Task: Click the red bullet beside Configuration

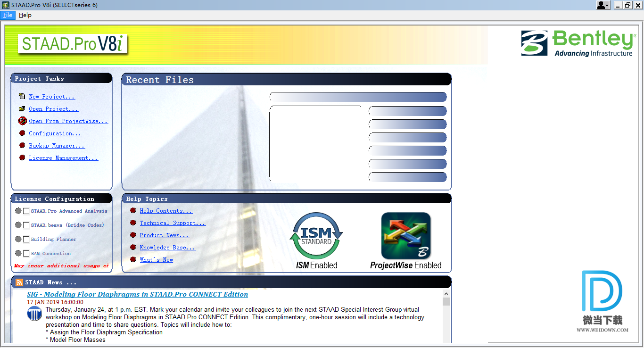Action: (22, 133)
